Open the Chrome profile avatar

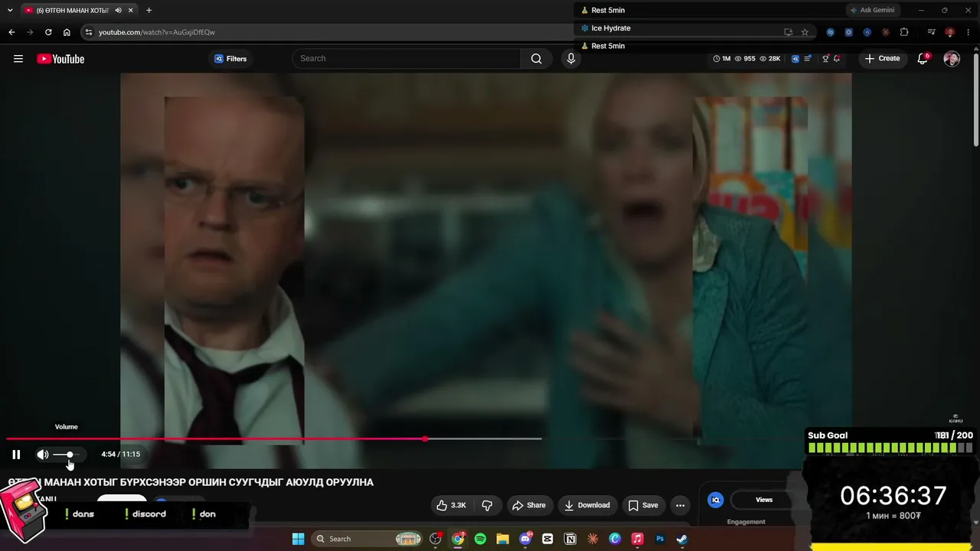(x=949, y=32)
